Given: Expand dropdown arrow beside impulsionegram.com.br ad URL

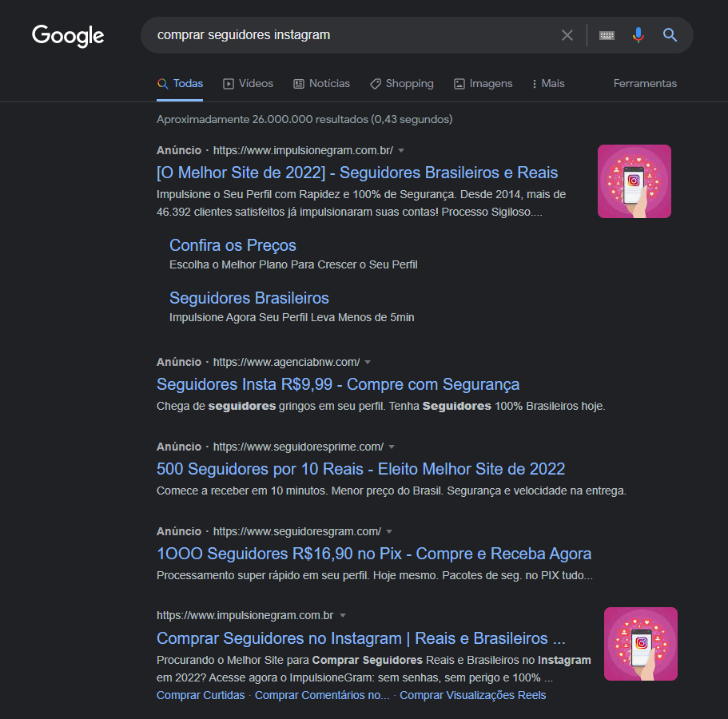Looking at the screenshot, I should [401, 151].
